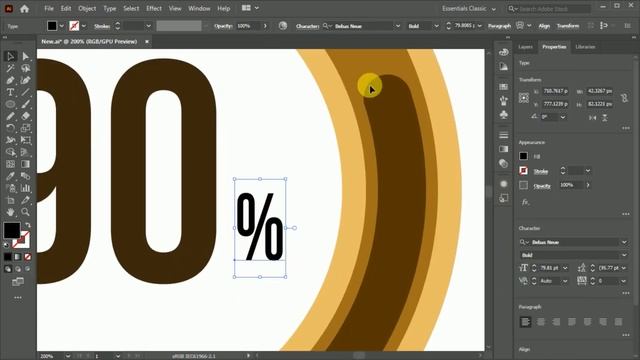This screenshot has width=640, height=360.
Task: Select the Direct Selection tool
Action: pos(25,56)
